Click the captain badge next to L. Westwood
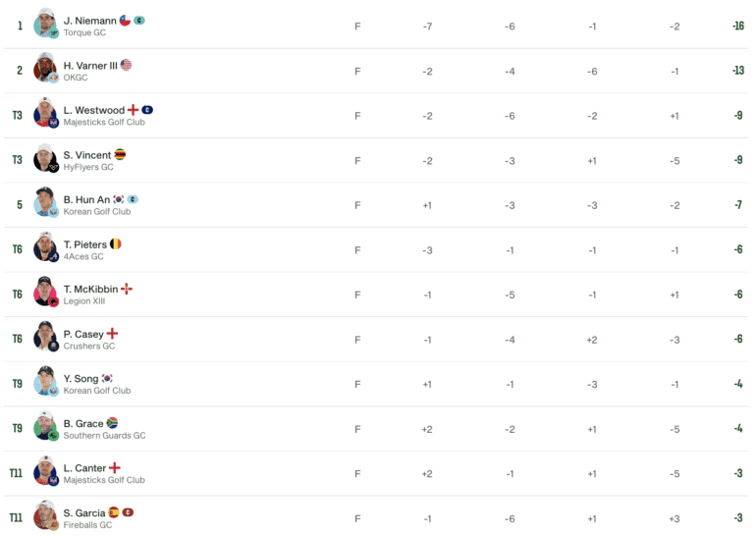This screenshot has height=536, width=756. coord(147,110)
